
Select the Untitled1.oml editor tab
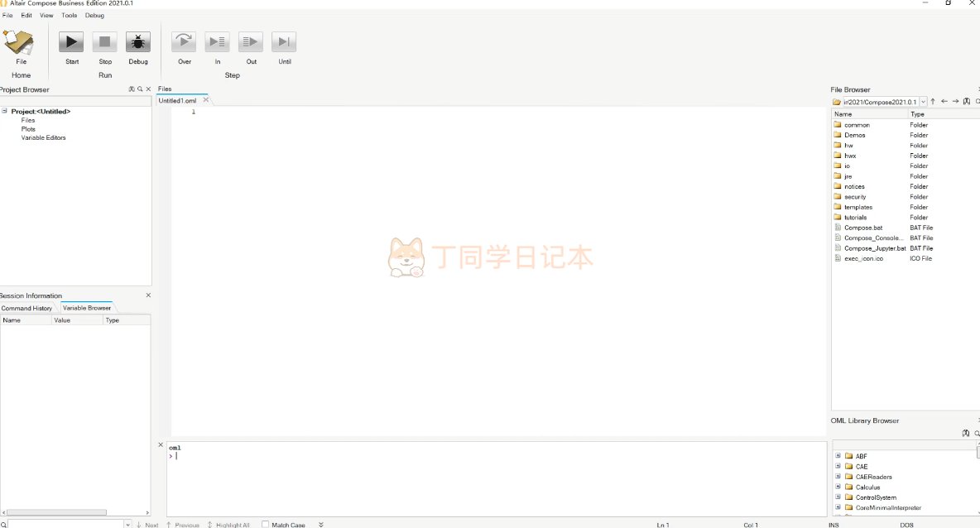(177, 100)
